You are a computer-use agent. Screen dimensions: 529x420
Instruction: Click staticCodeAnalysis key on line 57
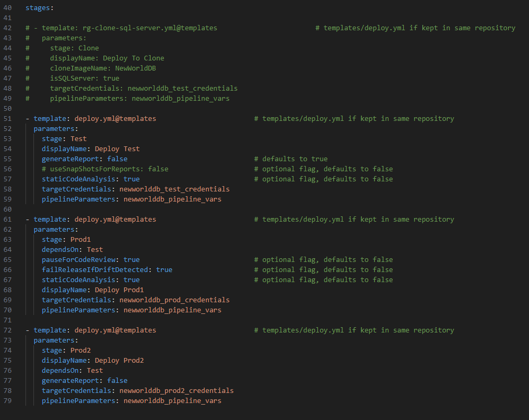[79, 179]
